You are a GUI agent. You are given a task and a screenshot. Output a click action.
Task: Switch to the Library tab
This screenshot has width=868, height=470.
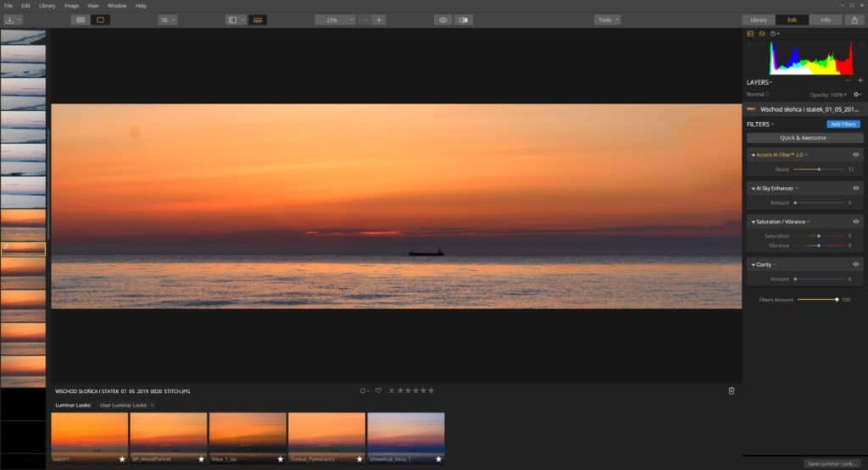(x=759, y=20)
